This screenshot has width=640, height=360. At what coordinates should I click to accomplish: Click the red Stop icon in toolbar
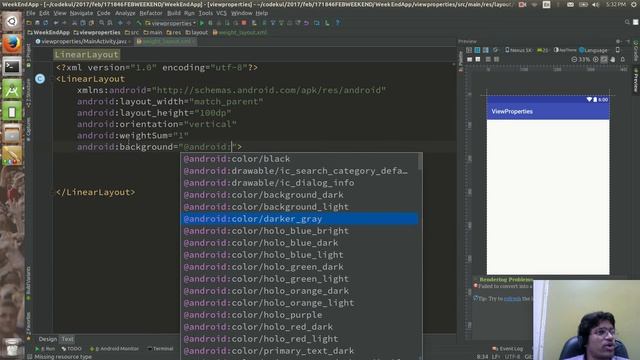tap(244, 23)
